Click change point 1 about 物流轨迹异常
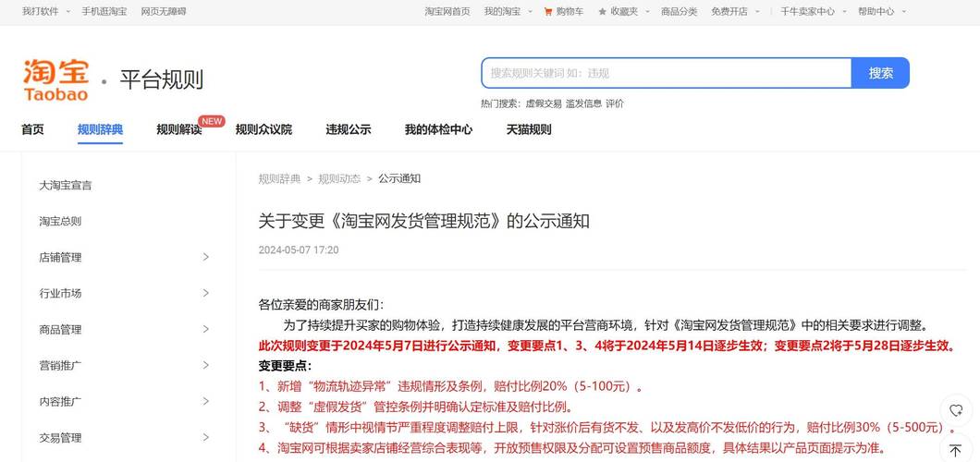Viewport: 980px width, 462px height. point(451,386)
